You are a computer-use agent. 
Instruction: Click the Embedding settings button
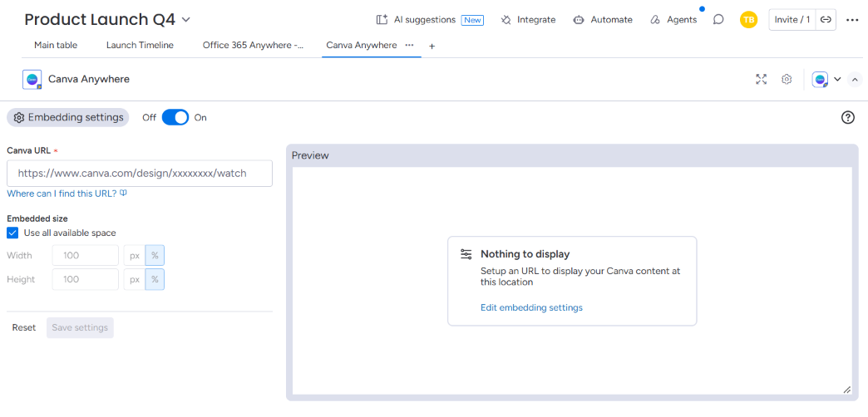point(68,117)
